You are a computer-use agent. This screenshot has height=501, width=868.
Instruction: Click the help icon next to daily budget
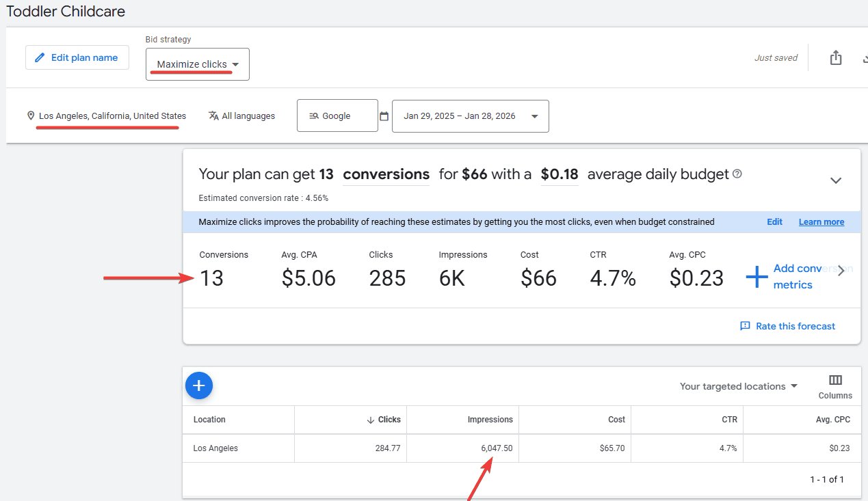pyautogui.click(x=737, y=174)
